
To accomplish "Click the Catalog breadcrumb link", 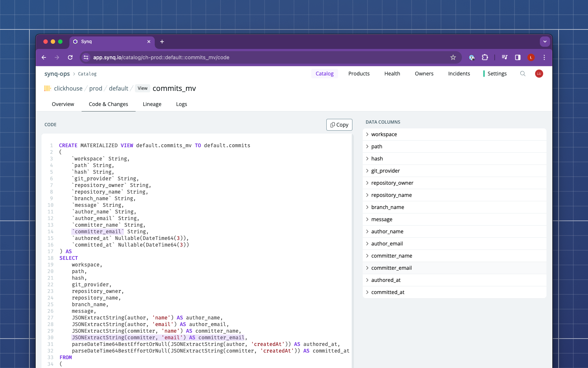I will pos(87,74).
